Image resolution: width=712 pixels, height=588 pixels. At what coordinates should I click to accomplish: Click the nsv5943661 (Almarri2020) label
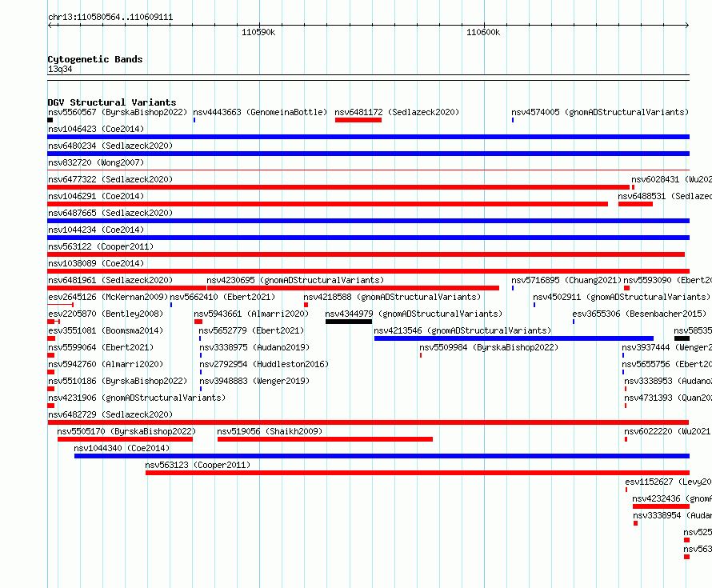coord(251,314)
